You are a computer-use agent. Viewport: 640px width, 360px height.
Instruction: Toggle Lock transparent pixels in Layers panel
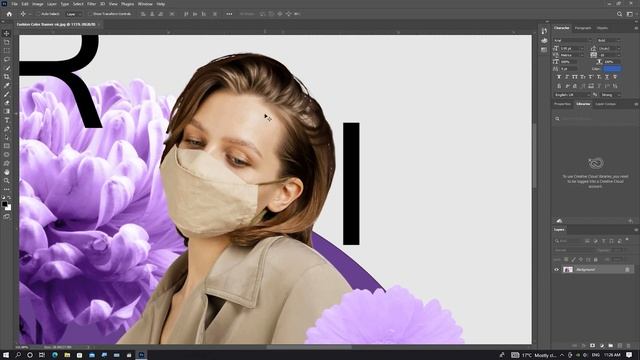[566, 260]
